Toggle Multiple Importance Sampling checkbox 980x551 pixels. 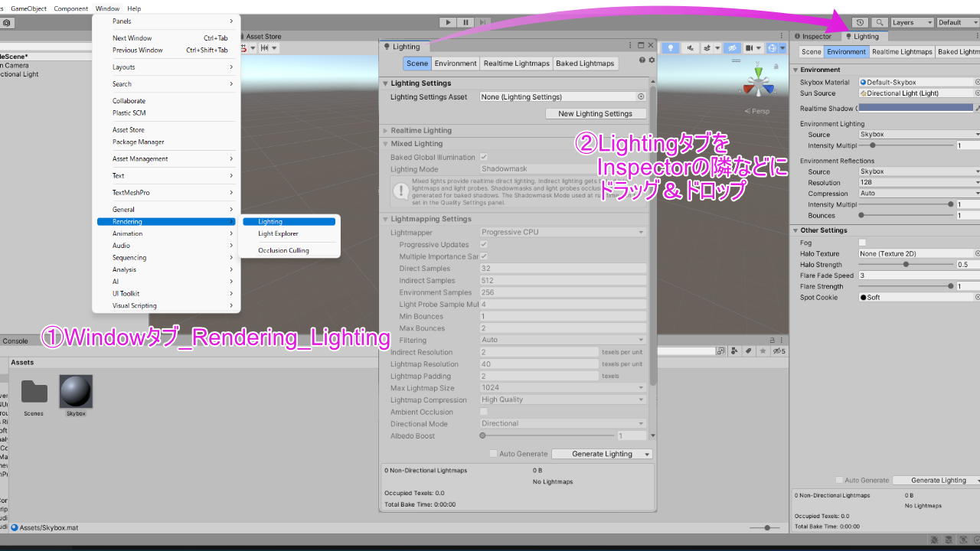point(484,256)
